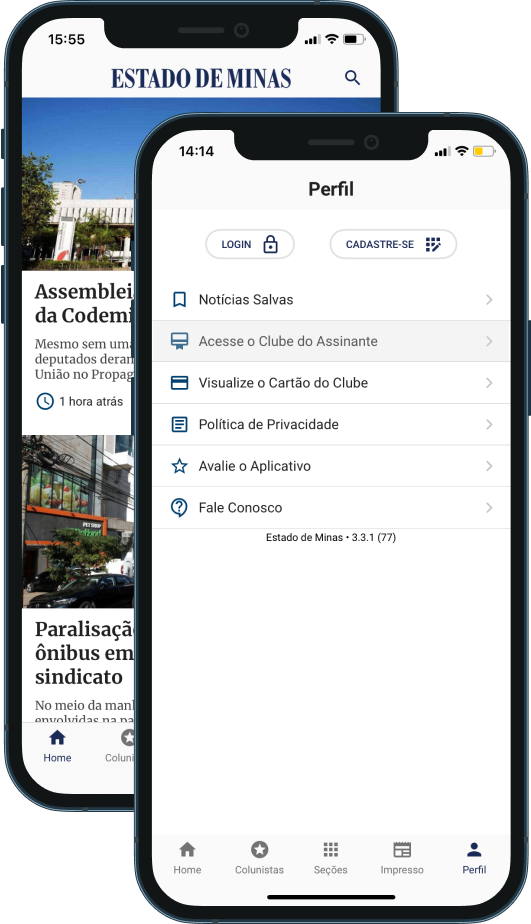This screenshot has width=531, height=924.
Task: Click chevron on Visualize o Cartão do Clube row
Action: tap(489, 383)
